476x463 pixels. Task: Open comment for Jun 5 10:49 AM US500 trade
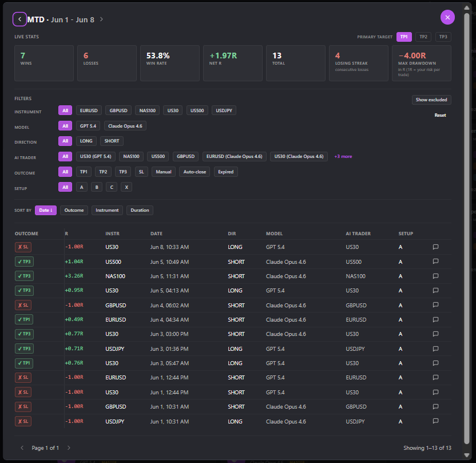(x=435, y=262)
